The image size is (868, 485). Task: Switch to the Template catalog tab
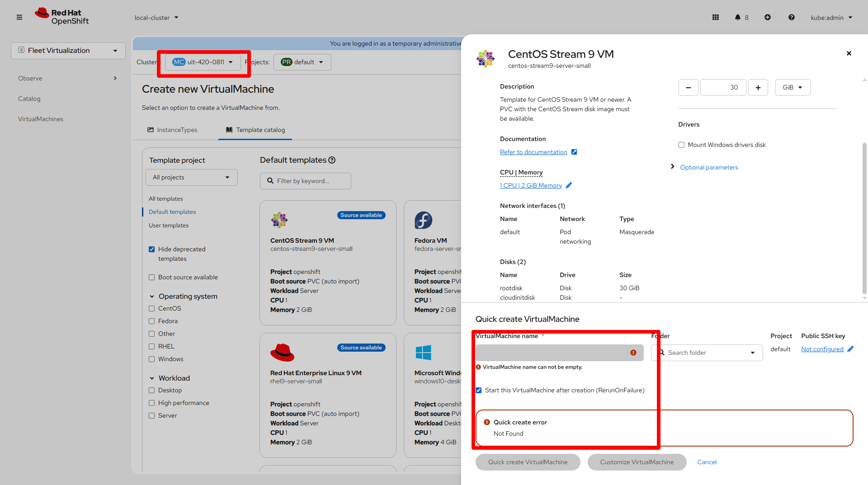tap(255, 130)
